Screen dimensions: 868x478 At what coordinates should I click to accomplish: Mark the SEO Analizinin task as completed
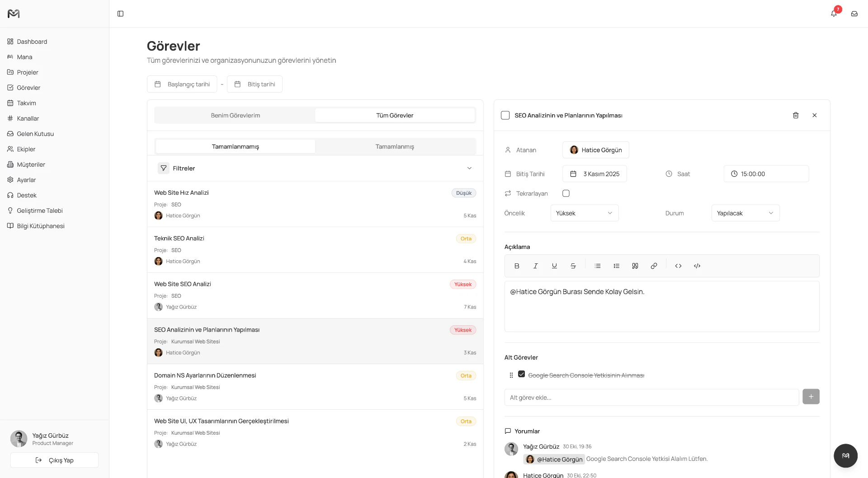505,115
